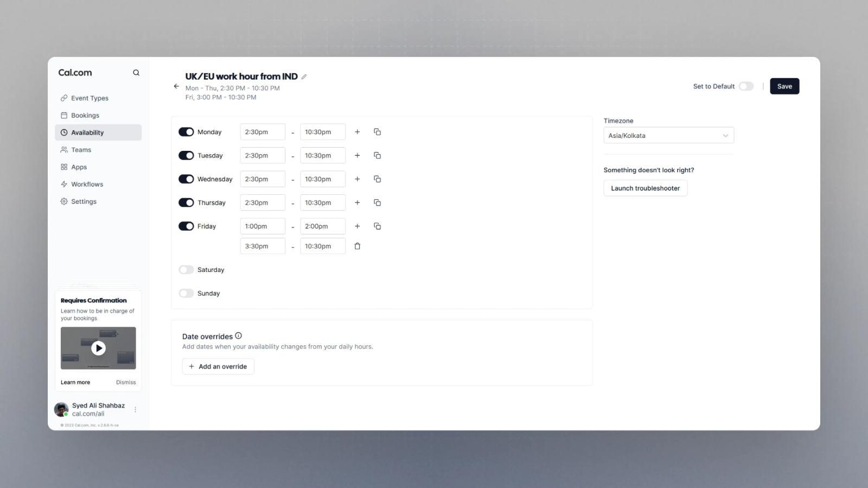The width and height of the screenshot is (868, 488).
Task: Add a time slot to Friday
Action: 358,226
